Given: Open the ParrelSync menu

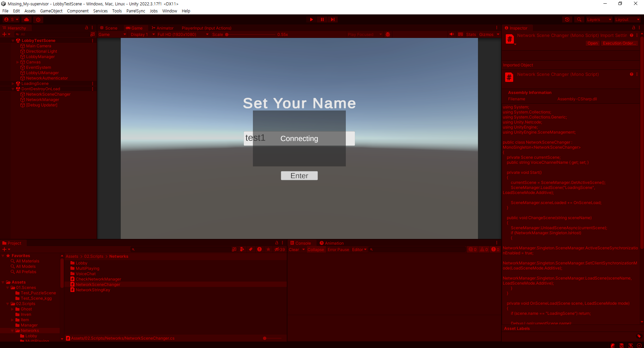Looking at the screenshot, I should click(x=136, y=11).
